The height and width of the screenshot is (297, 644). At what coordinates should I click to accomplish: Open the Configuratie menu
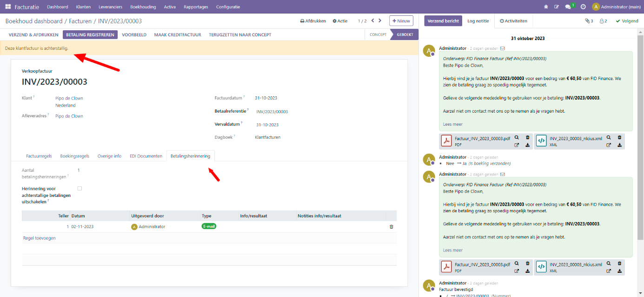point(228,7)
